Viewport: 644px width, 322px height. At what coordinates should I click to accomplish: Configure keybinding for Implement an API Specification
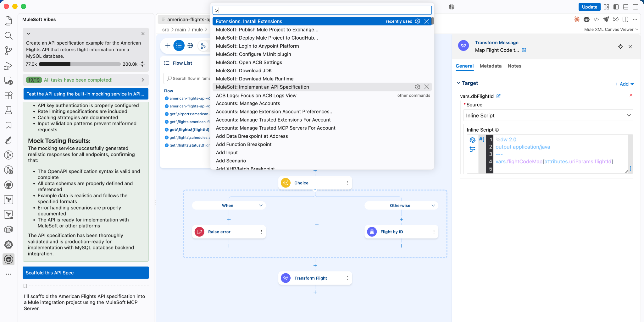pyautogui.click(x=418, y=87)
